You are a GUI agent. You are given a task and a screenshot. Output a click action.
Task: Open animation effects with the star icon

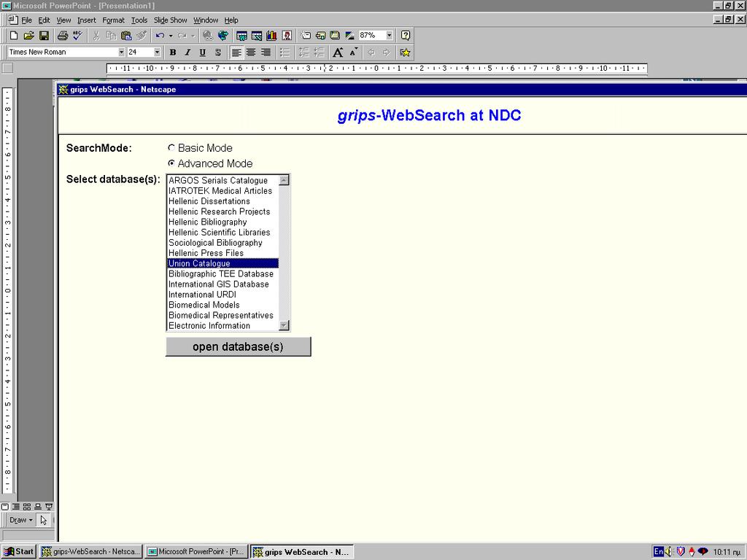405,52
